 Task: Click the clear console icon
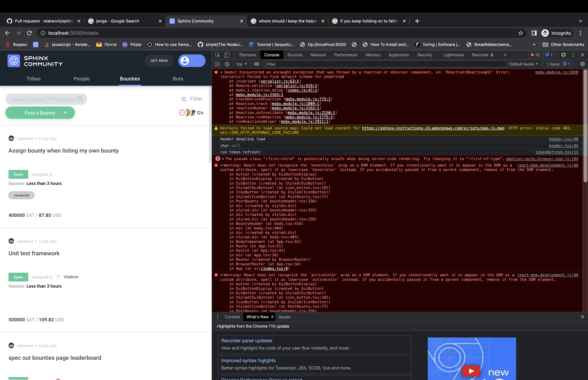click(227, 64)
